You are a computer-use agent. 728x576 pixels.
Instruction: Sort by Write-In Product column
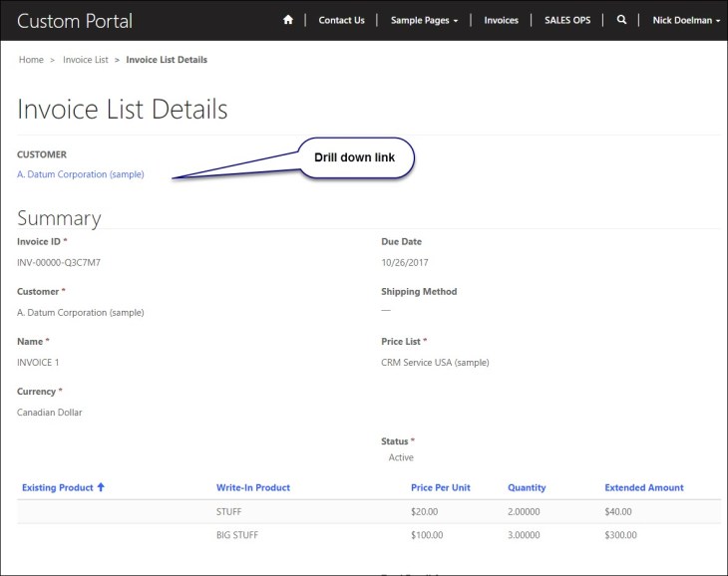[253, 487]
